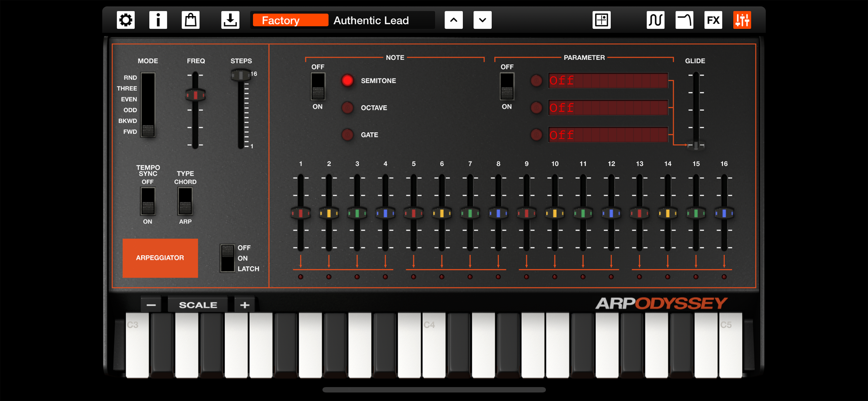
Task: Open the first parameter Off display
Action: [608, 80]
